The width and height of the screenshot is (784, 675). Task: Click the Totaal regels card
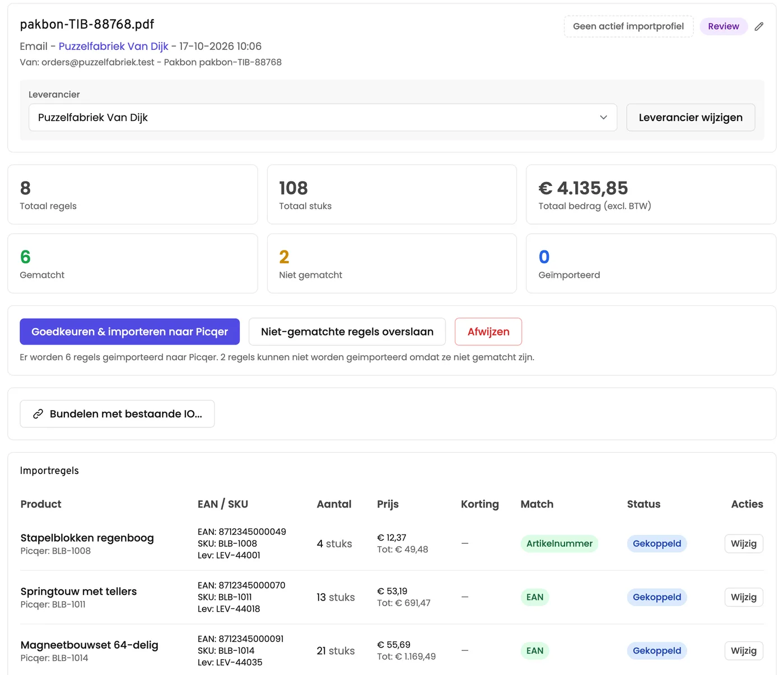pyautogui.click(x=133, y=194)
